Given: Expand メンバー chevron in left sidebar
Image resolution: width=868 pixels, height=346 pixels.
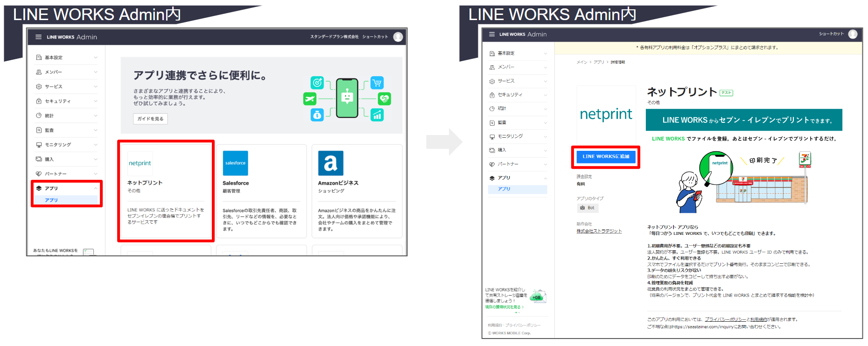Looking at the screenshot, I should 96,72.
